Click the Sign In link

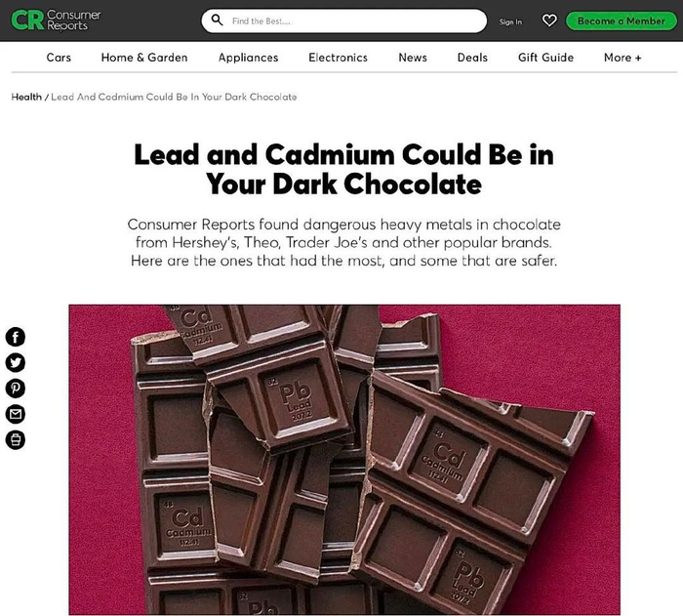click(510, 21)
